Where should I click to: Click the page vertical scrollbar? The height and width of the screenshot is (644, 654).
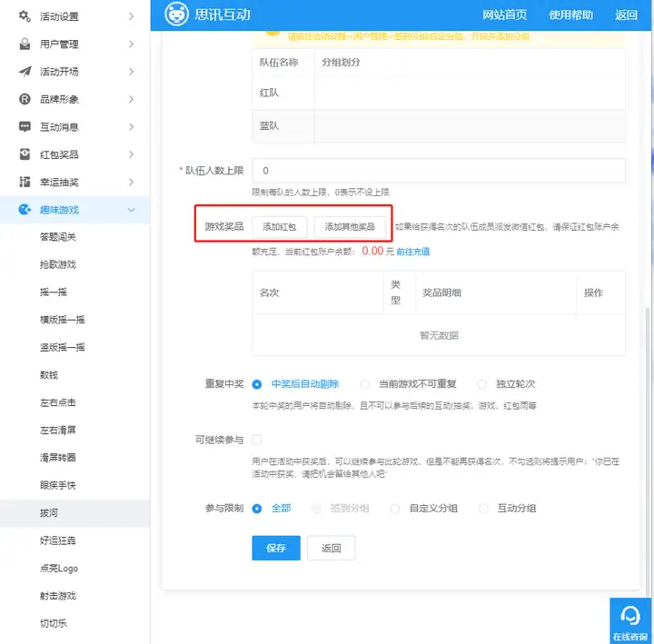coord(648,451)
